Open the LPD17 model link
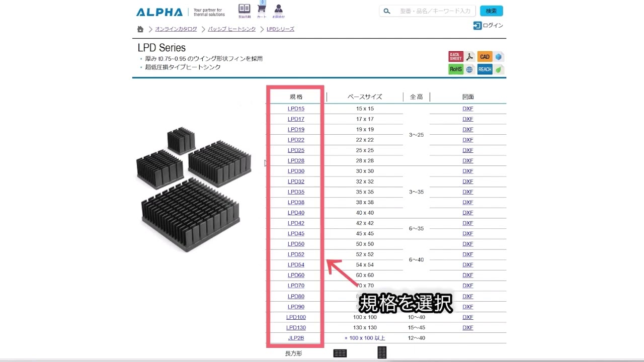This screenshot has height=362, width=644. [x=296, y=119]
